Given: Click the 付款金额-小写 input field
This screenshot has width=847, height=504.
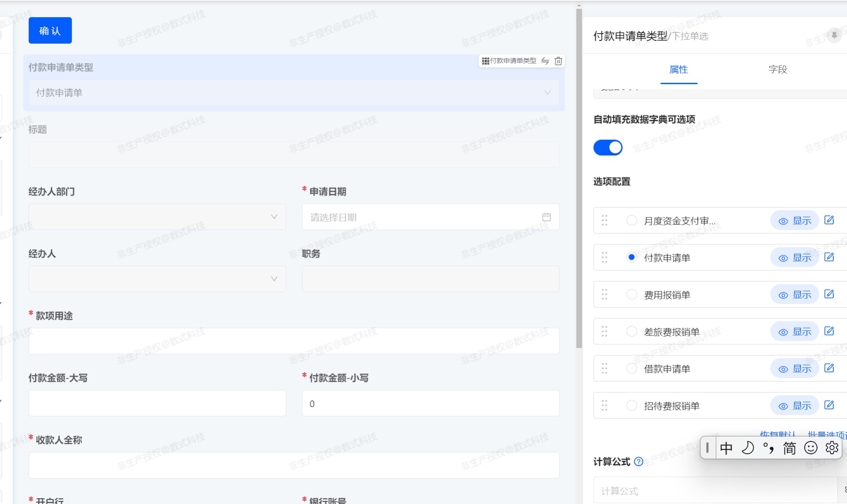Looking at the screenshot, I should pos(431,403).
